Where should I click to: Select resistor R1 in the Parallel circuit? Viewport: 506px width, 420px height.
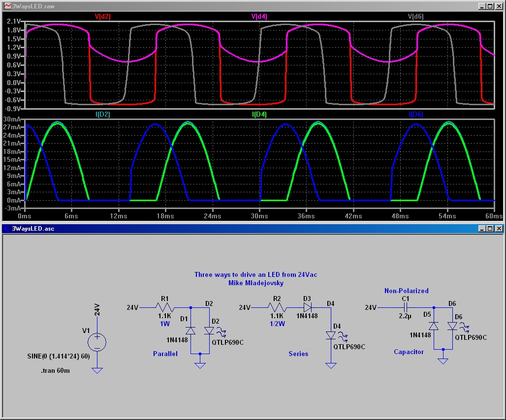165,307
